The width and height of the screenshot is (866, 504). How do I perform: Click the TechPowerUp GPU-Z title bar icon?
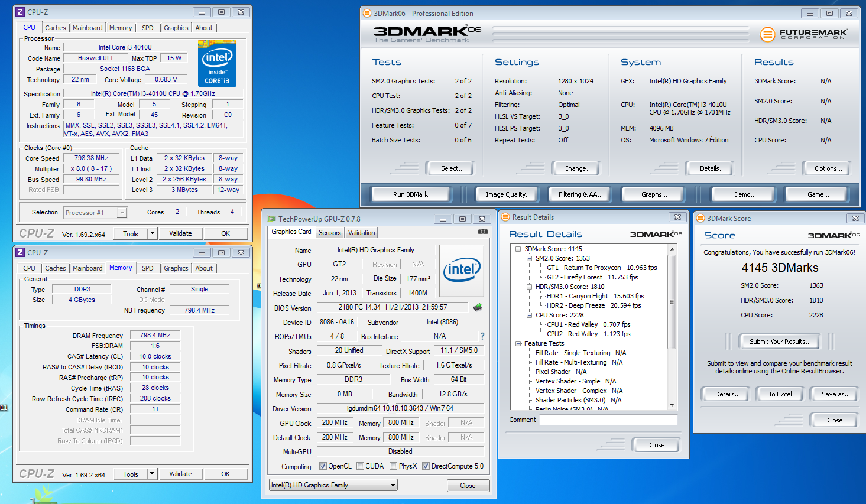pos(271,219)
